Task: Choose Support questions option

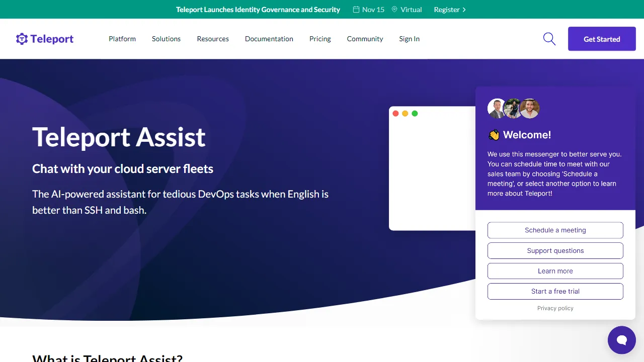Action: (555, 250)
